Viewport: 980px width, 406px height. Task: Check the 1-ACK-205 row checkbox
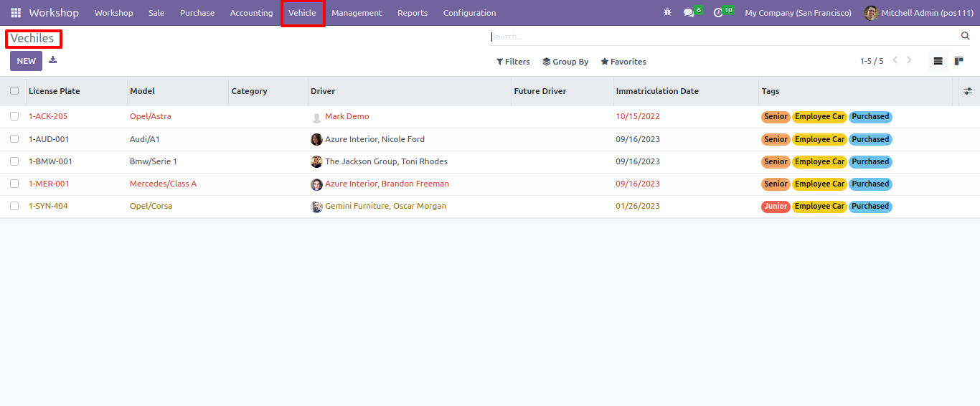click(14, 116)
